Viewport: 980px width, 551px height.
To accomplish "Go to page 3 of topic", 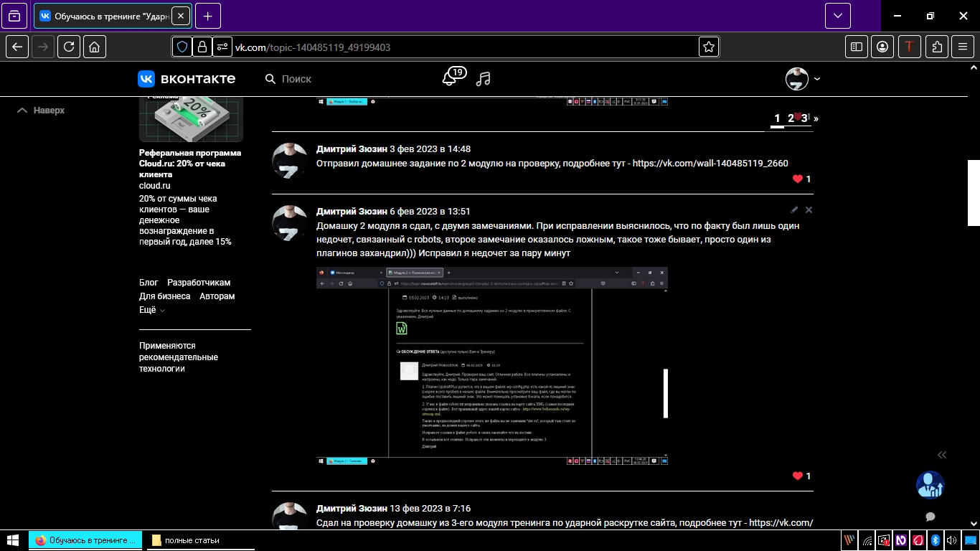I will [804, 118].
